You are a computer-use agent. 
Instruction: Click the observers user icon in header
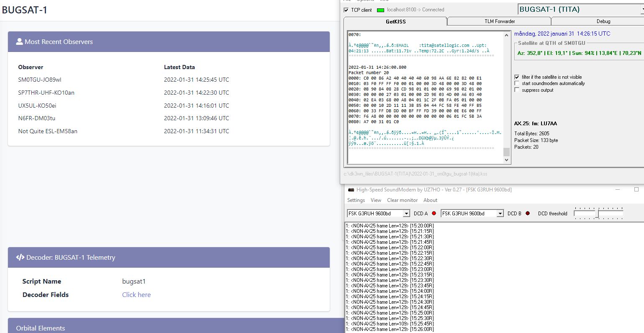[19, 41]
